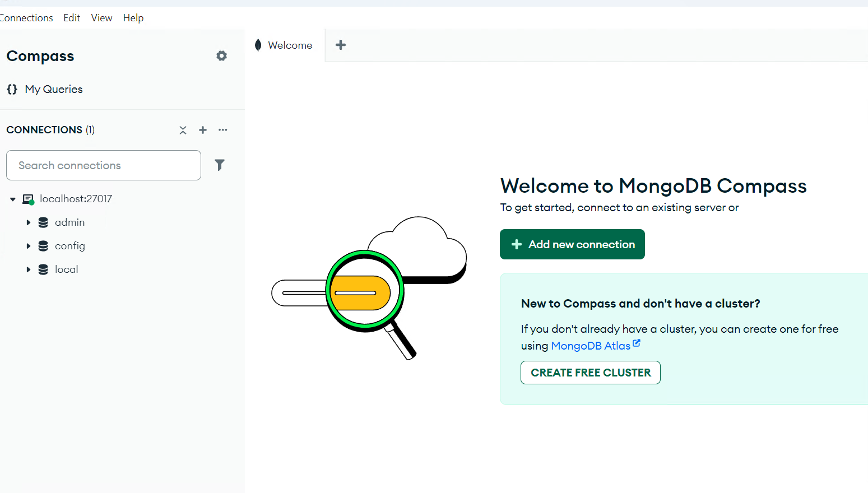Screen dimensions: 868x493
Task: Expand the local database
Action: (29, 269)
